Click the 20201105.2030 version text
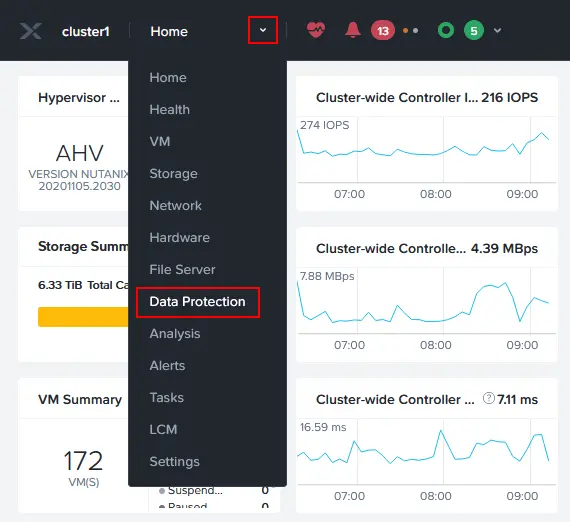The width and height of the screenshot is (570, 522). (80, 186)
